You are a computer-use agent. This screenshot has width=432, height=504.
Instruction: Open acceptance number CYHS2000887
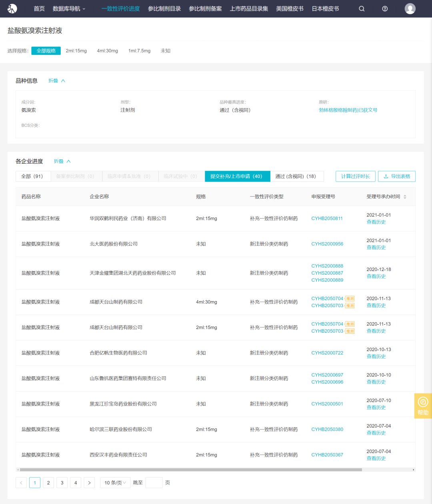coord(327,273)
